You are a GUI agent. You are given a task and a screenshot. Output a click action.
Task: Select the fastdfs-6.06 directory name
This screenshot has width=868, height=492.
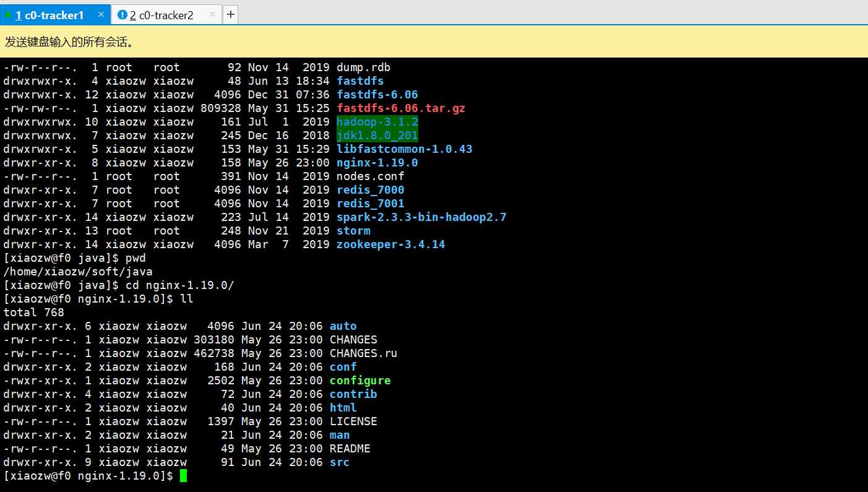tap(377, 95)
